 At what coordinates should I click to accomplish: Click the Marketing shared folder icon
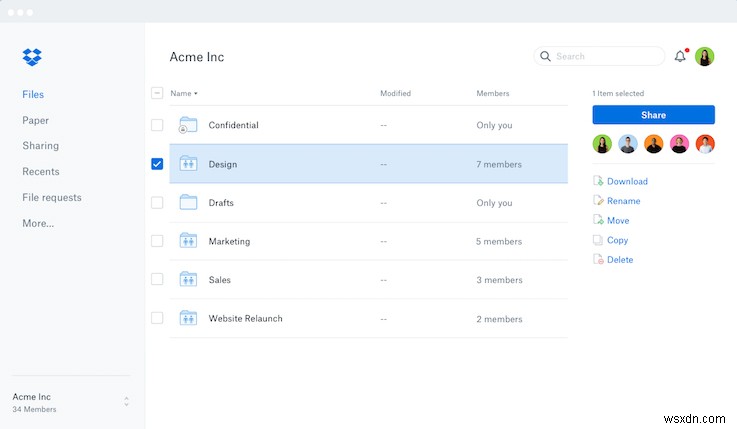(188, 241)
